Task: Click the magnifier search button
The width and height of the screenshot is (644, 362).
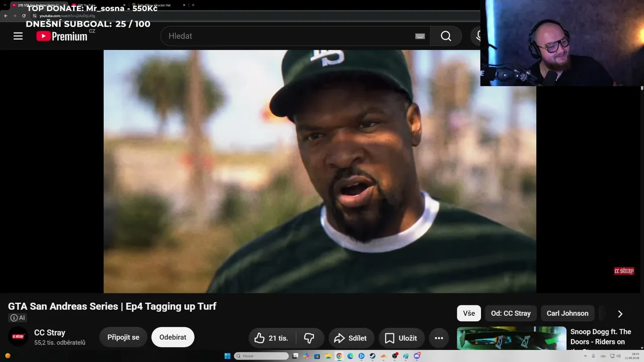Action: pyautogui.click(x=446, y=36)
